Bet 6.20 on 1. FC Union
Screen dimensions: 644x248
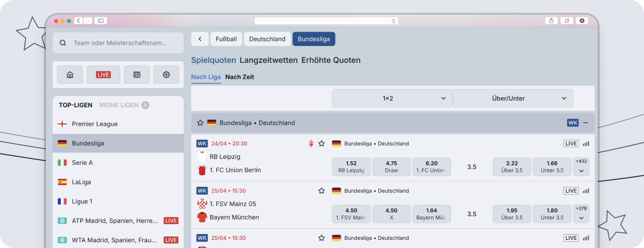[432, 166]
